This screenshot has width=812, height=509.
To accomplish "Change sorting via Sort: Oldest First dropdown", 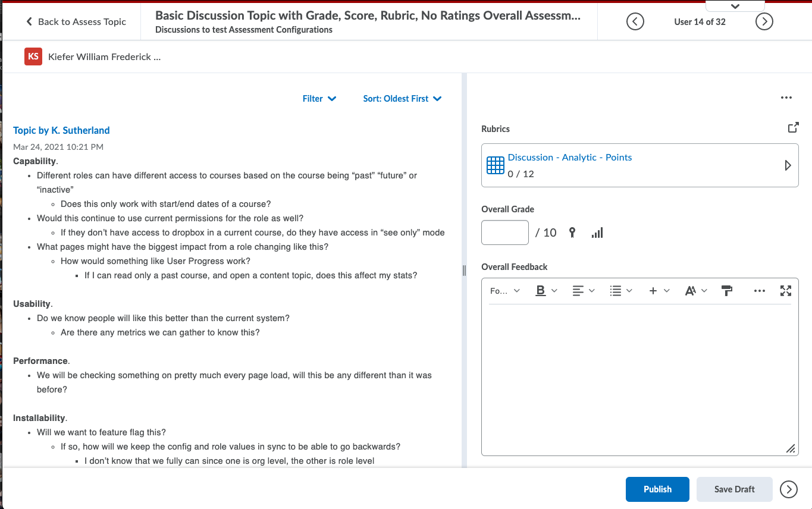I will click(402, 99).
